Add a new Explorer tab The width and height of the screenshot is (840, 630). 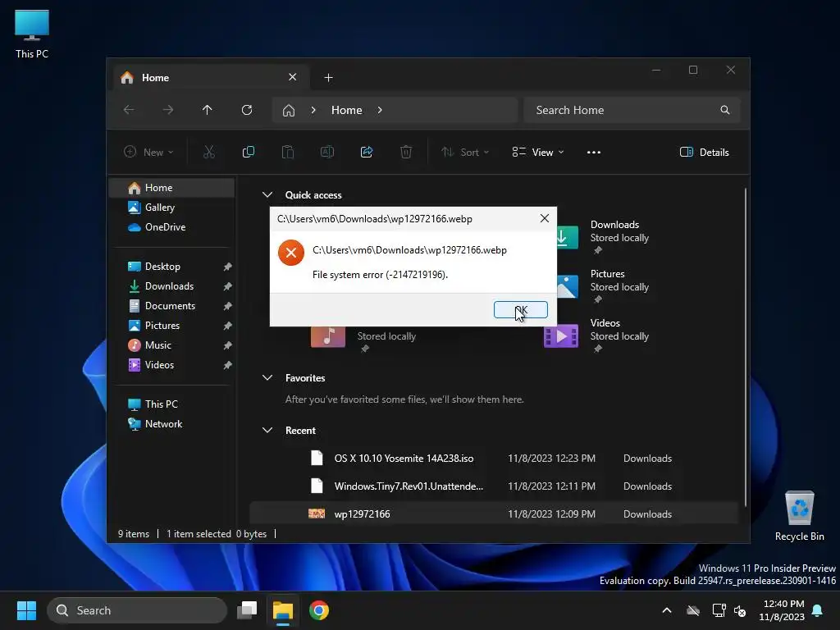pyautogui.click(x=328, y=78)
